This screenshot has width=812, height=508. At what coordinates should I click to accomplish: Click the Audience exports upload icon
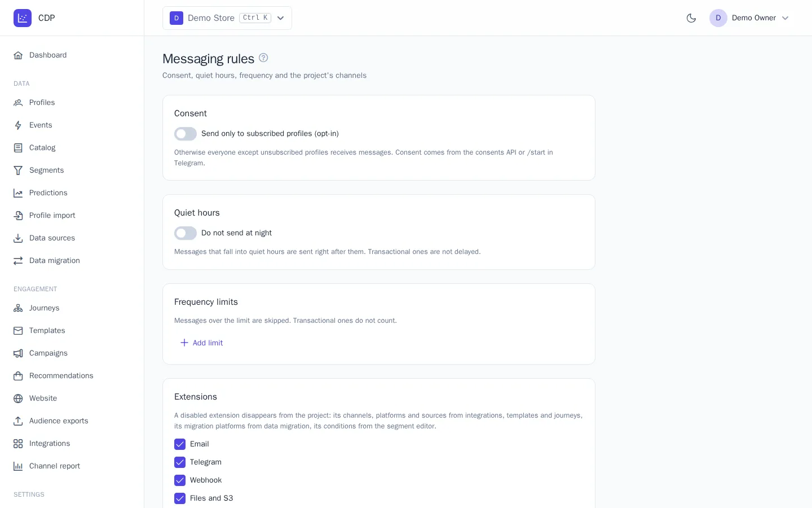point(18,421)
